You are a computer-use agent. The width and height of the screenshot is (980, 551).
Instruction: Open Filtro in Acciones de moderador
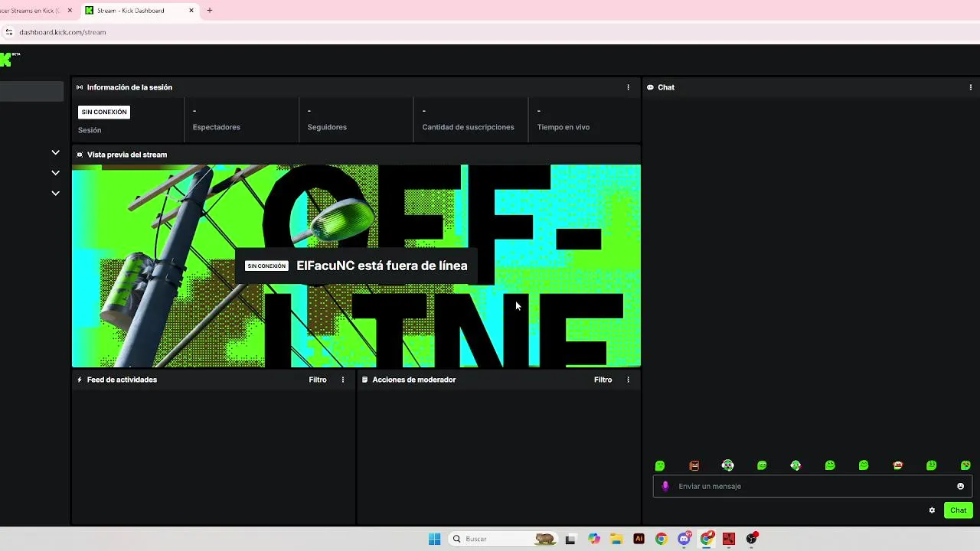[x=603, y=380]
